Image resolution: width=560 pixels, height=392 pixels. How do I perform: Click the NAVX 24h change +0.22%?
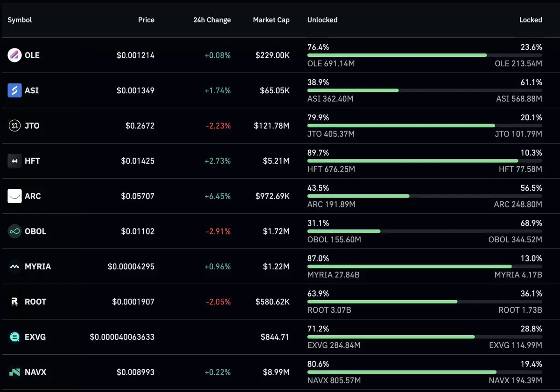click(x=217, y=372)
